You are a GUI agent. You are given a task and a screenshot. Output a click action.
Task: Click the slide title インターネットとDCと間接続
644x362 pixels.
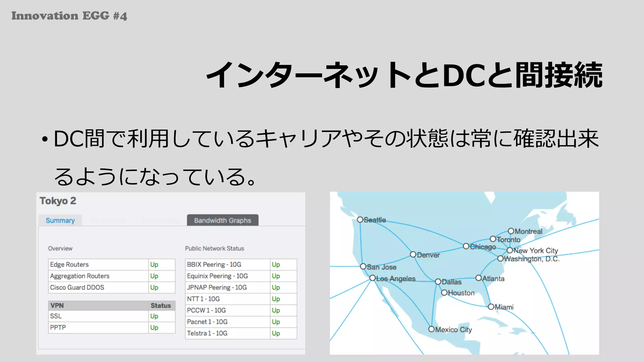click(404, 75)
